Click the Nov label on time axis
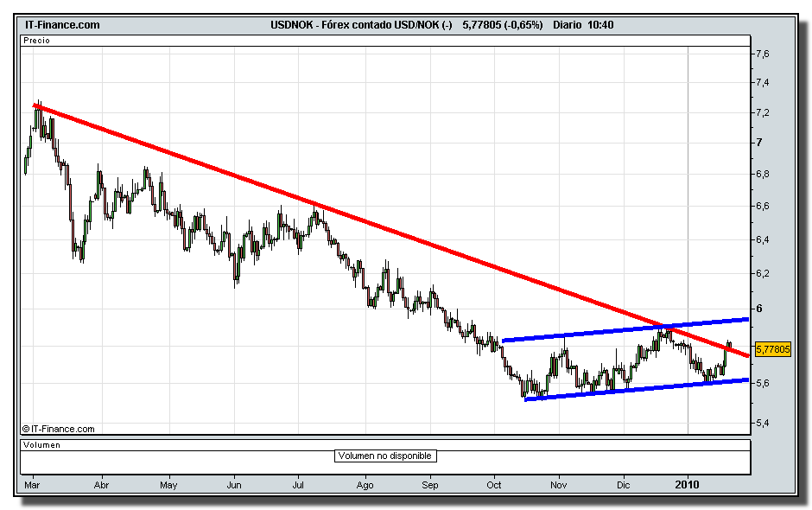Image resolution: width=812 pixels, height=510 pixels. pyautogui.click(x=558, y=485)
